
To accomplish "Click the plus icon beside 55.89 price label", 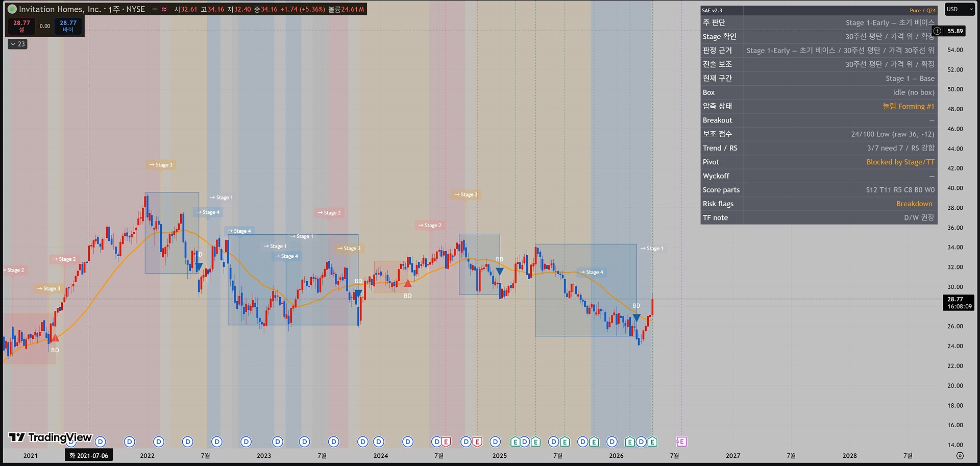I will [937, 31].
